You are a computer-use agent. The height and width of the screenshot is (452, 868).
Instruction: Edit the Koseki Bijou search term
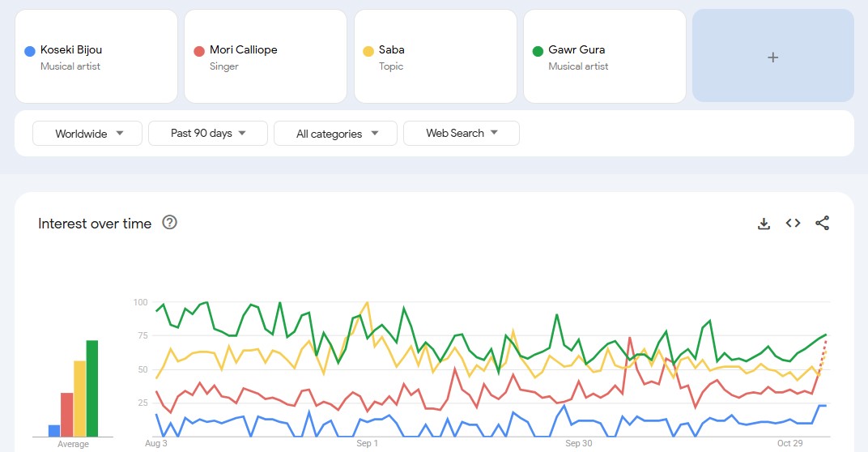pyautogui.click(x=71, y=50)
